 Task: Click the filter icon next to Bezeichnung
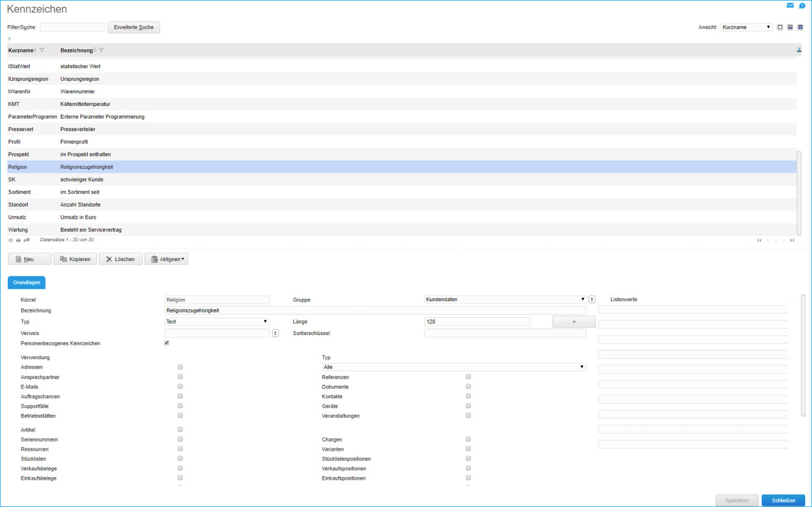coord(102,50)
